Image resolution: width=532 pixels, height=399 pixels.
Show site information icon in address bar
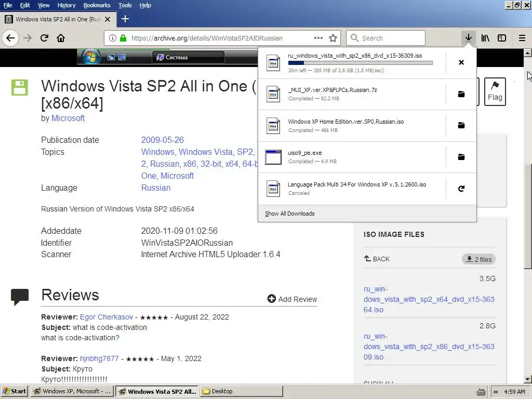(113, 38)
